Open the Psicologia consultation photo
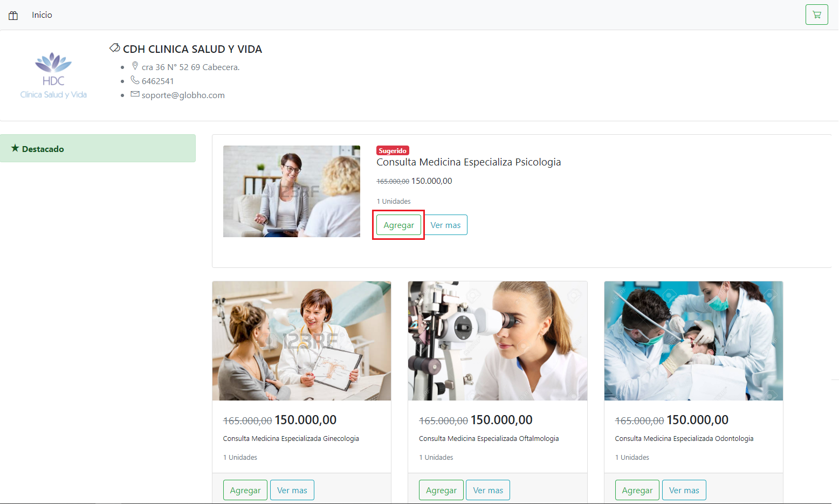 click(x=291, y=191)
